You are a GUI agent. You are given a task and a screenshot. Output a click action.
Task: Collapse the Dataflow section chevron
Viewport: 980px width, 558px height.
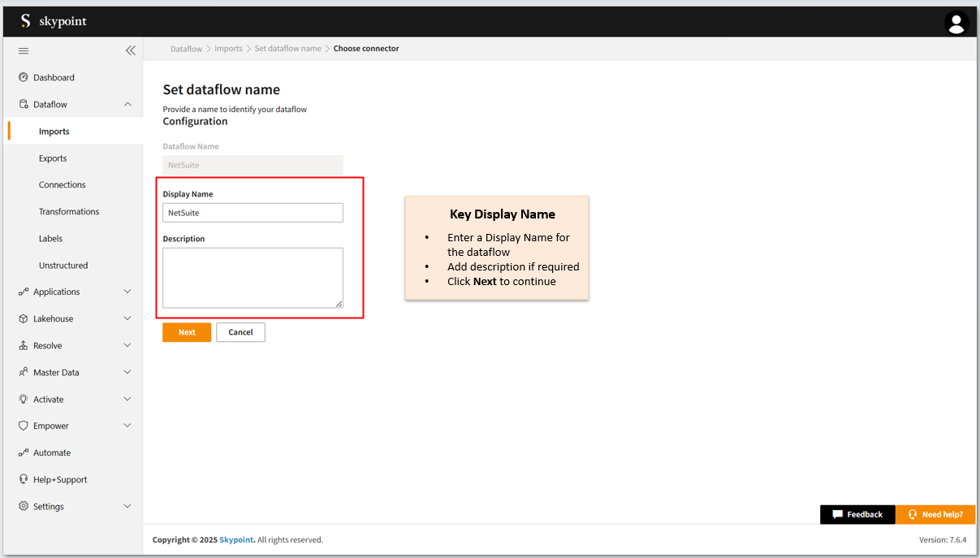tap(127, 104)
